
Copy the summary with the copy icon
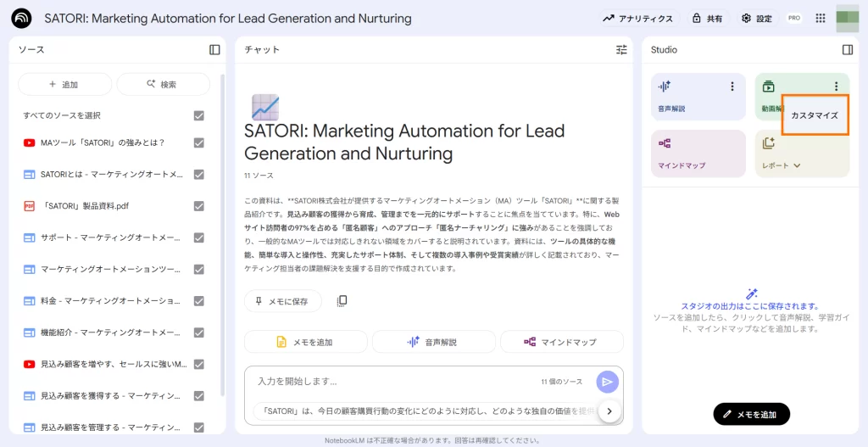[x=342, y=301]
